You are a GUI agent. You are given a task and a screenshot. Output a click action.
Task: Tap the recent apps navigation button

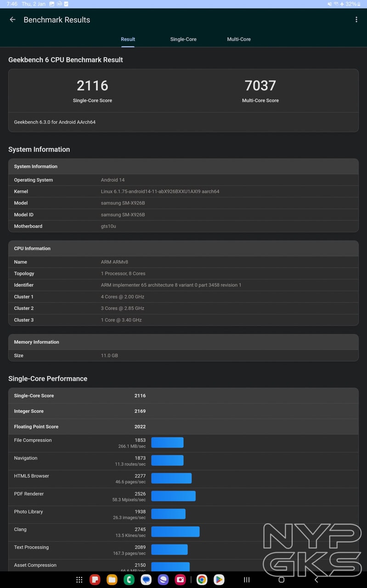(247, 580)
